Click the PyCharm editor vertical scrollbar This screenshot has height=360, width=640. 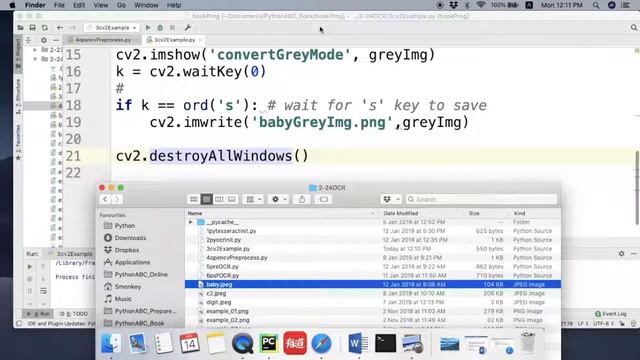[637, 188]
